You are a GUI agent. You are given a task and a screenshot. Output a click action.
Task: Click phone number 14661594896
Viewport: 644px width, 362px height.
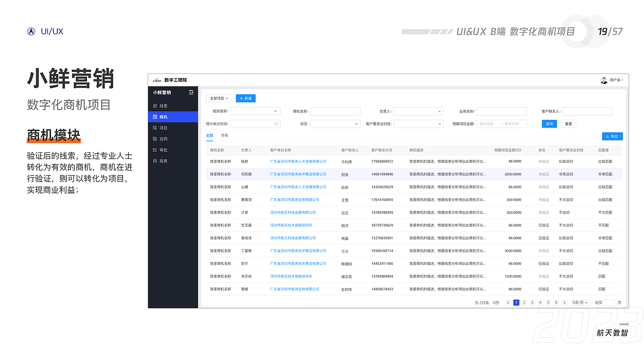click(x=382, y=174)
